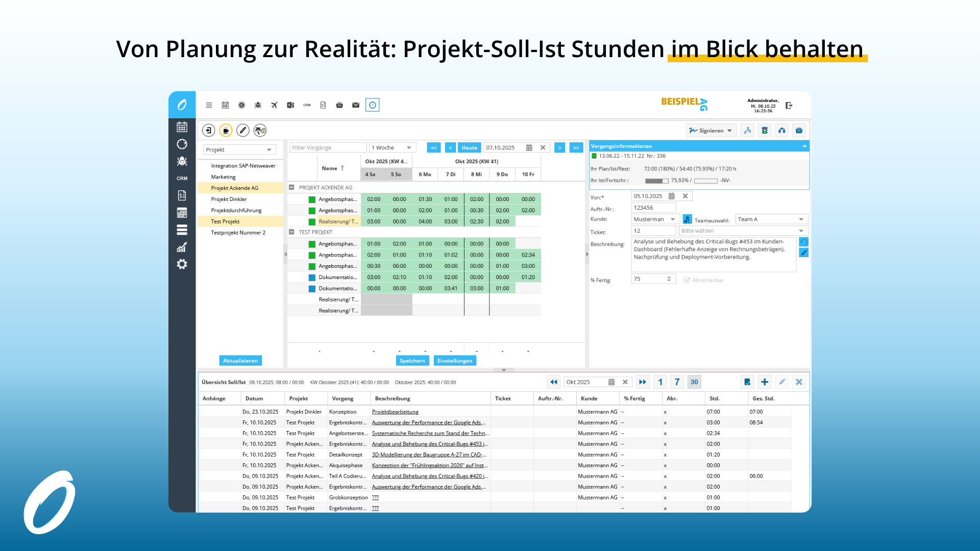Open the settings gear in left sidebar
This screenshot has width=980, height=551.
[x=182, y=264]
